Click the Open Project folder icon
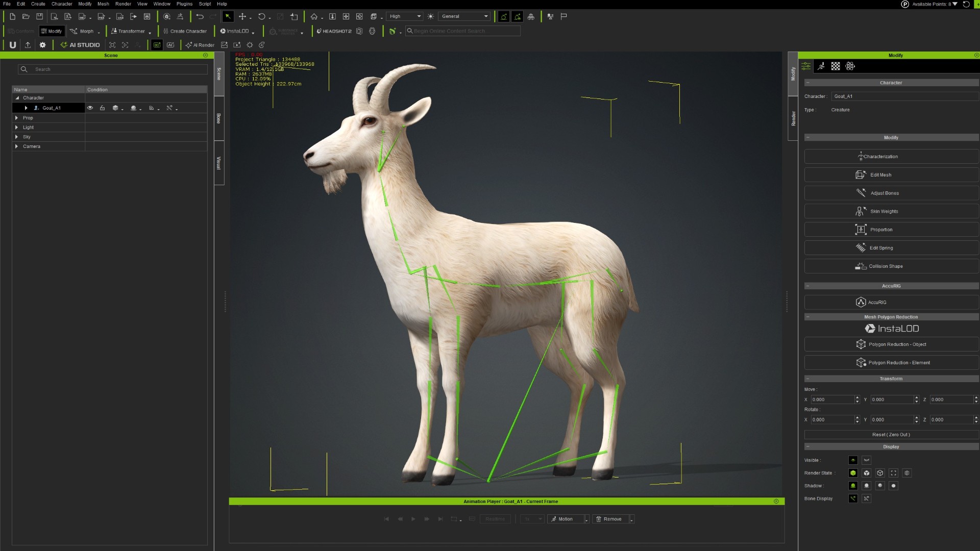980x551 pixels. coord(26,16)
